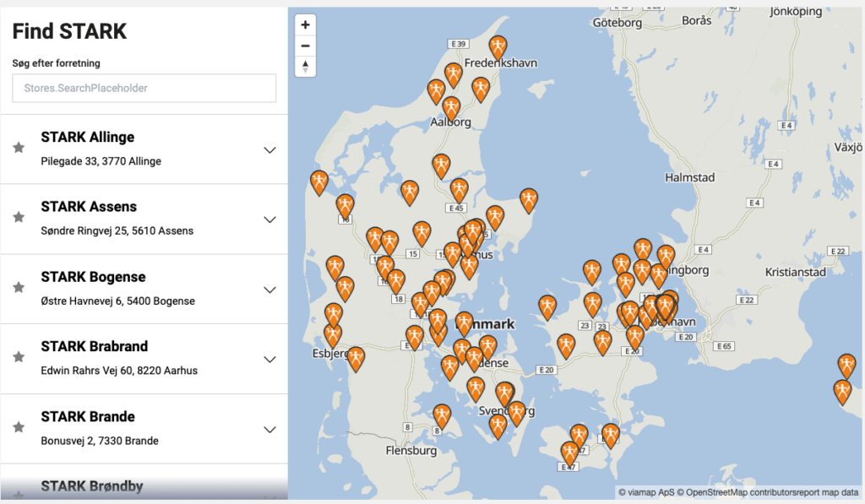
Task: Select store marker above E 45 label
Action: click(x=459, y=190)
